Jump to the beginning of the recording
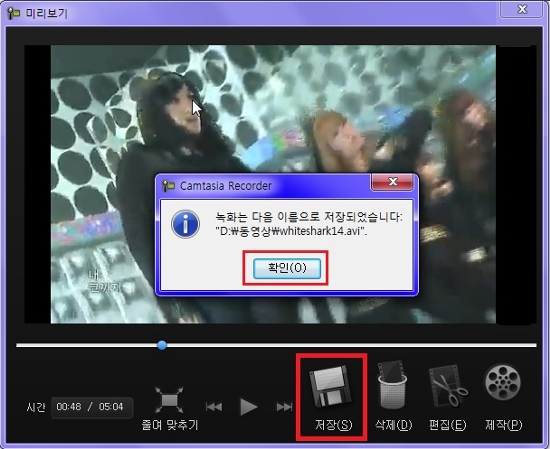The image size is (550, 449). (x=214, y=407)
